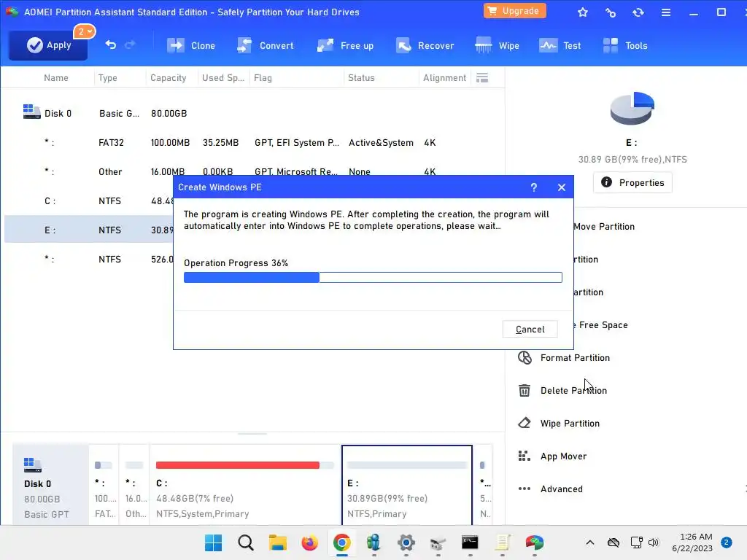Open the hamburger menu in title bar

tap(666, 12)
